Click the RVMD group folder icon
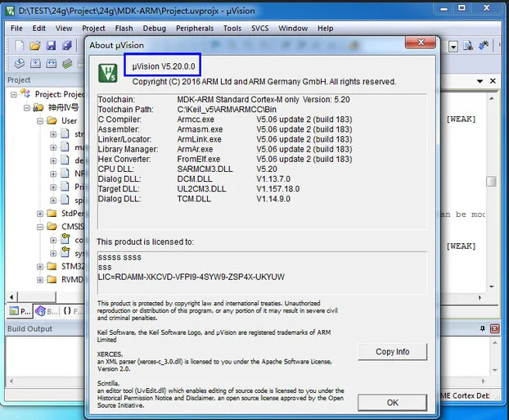 52,279
